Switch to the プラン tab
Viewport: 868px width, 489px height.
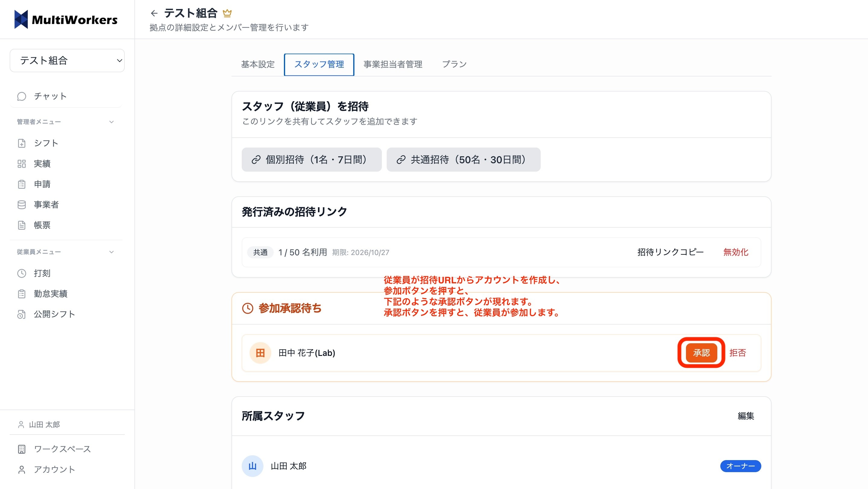point(454,64)
